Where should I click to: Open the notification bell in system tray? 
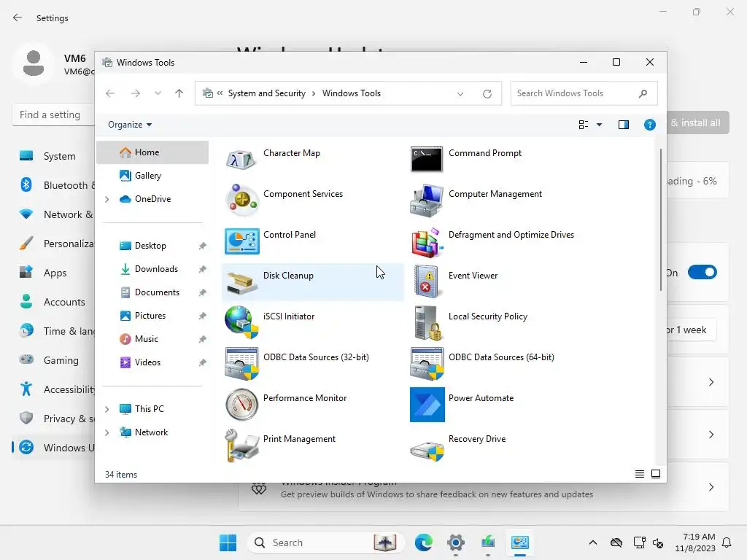727,542
